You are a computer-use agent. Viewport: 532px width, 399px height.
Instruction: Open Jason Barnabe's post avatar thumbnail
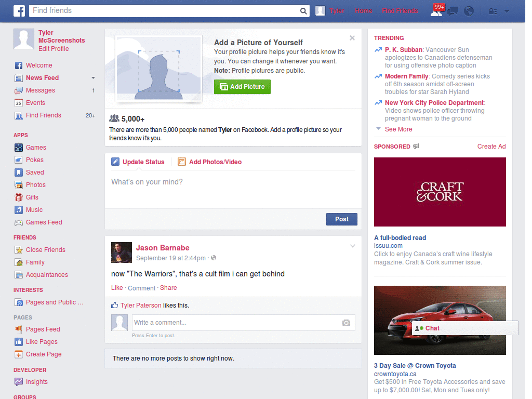tap(122, 252)
